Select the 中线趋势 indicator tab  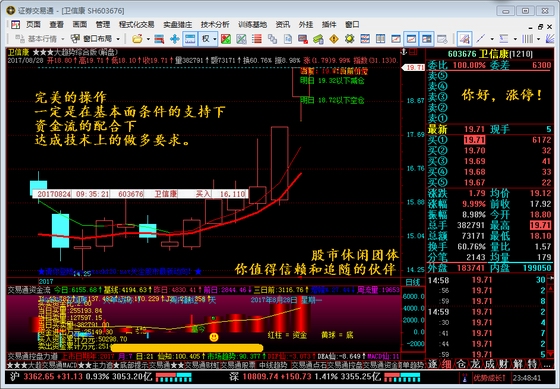pyautogui.click(x=273, y=365)
